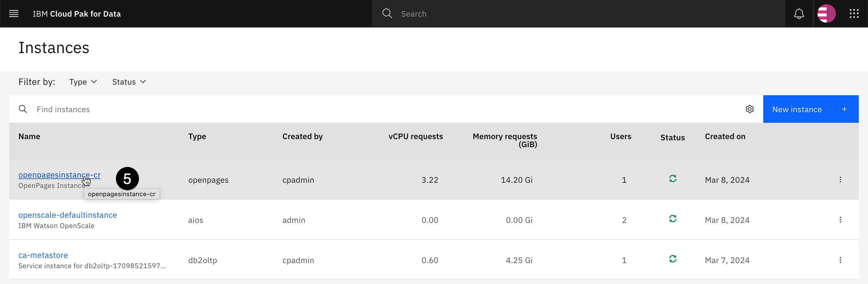Sort by Memory requests (GiB) header

pos(505,140)
